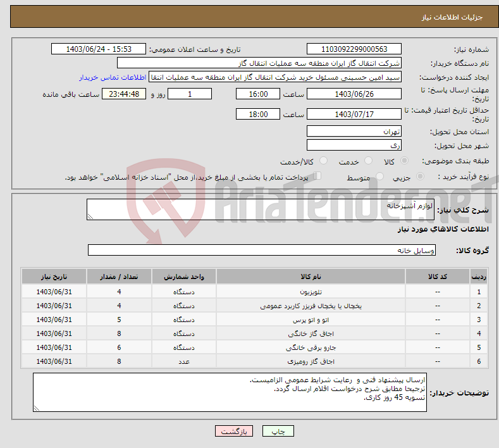499x448 pixels.
Task: Click the نام کالا column header
Action: (311, 277)
